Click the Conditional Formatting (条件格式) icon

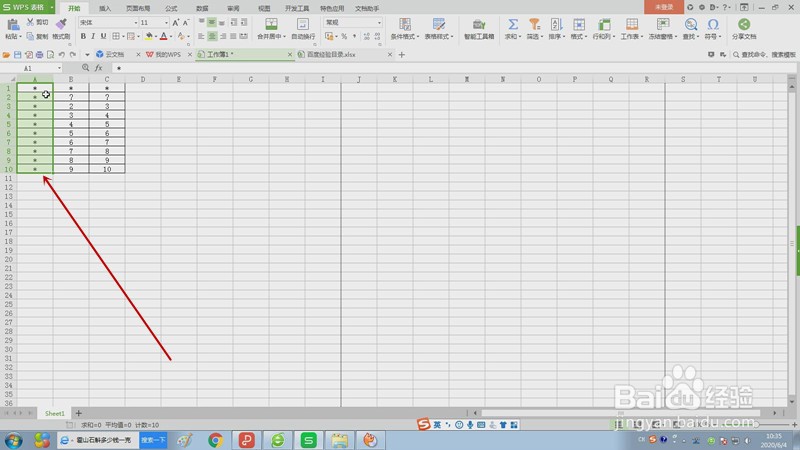pos(405,24)
